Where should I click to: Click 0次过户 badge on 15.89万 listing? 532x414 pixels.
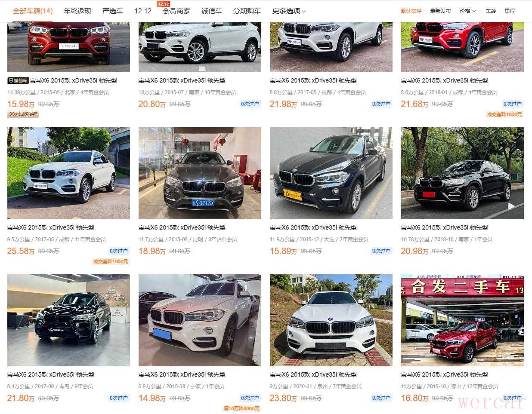381,251
